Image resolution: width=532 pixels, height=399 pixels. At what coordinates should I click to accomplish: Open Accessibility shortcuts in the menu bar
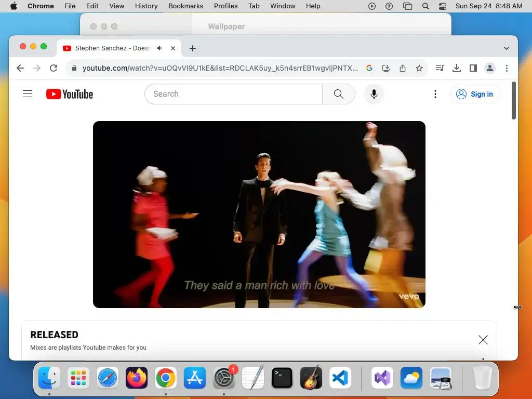point(389,6)
